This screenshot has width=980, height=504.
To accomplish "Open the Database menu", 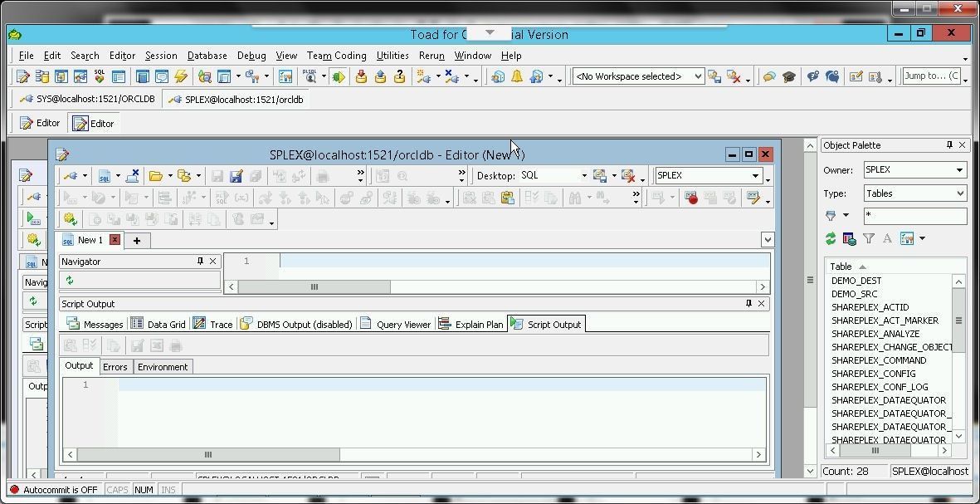I will (207, 56).
